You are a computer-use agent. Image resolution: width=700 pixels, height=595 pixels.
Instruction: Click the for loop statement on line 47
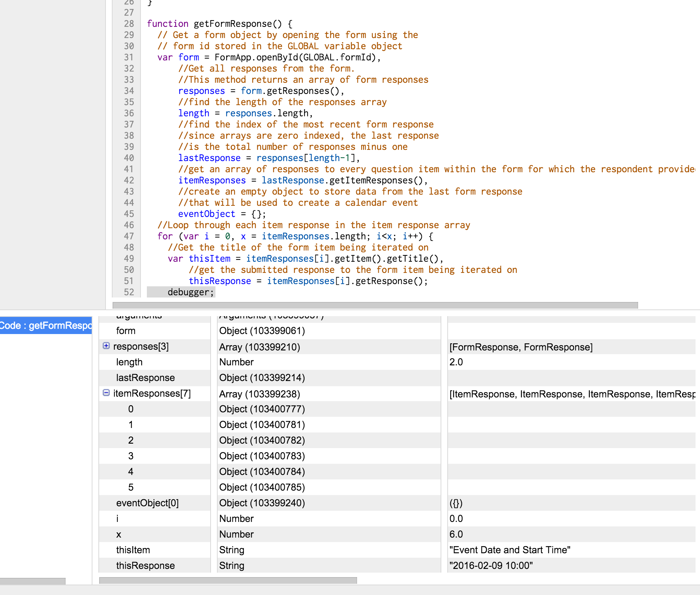tap(295, 236)
